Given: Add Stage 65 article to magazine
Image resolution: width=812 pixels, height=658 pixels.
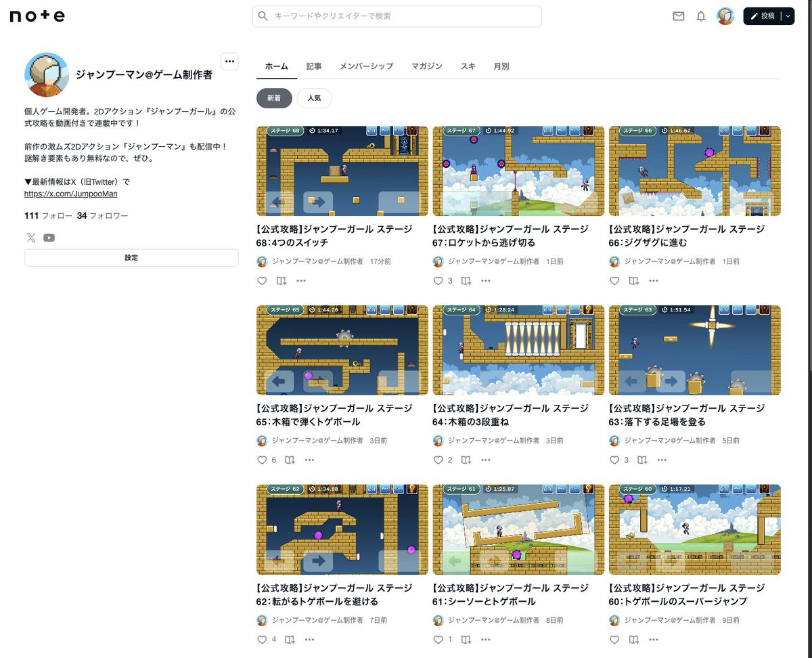Looking at the screenshot, I should [290, 460].
